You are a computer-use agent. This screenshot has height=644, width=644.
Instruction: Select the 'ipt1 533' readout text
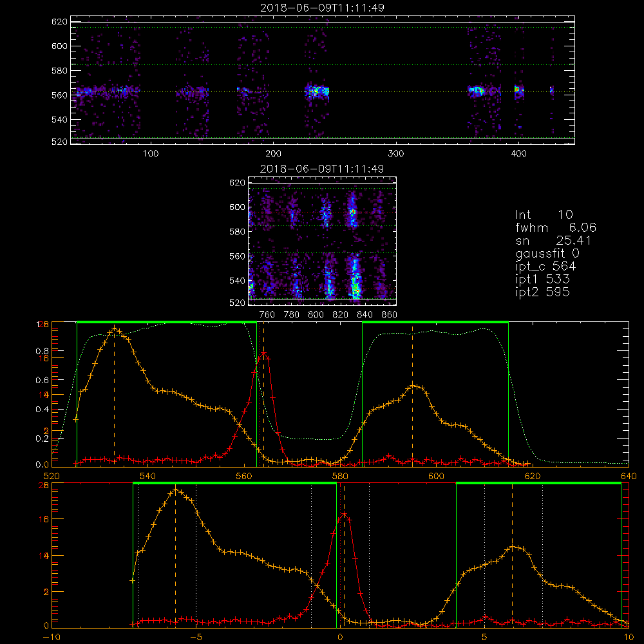pyautogui.click(x=542, y=279)
